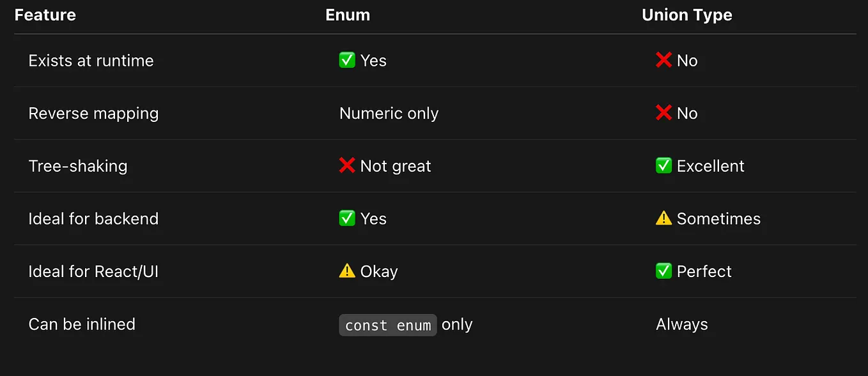Click the const enum code snippet
The width and height of the screenshot is (868, 376).
388,325
